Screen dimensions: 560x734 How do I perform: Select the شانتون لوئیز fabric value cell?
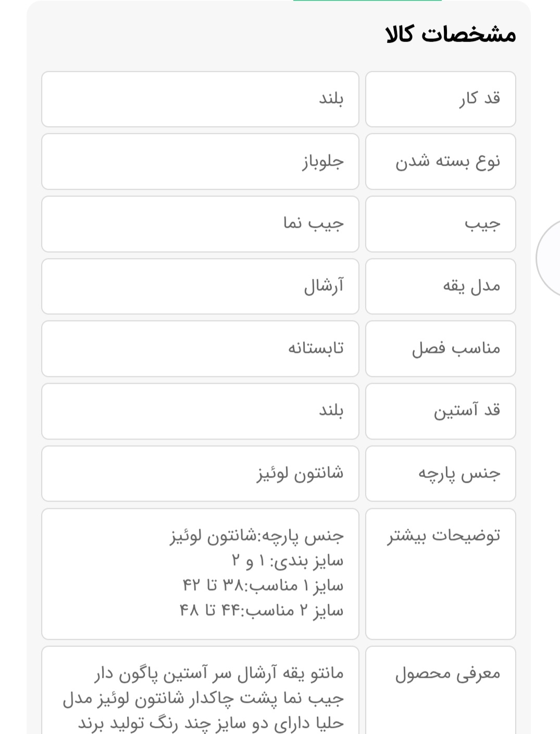coord(200,473)
